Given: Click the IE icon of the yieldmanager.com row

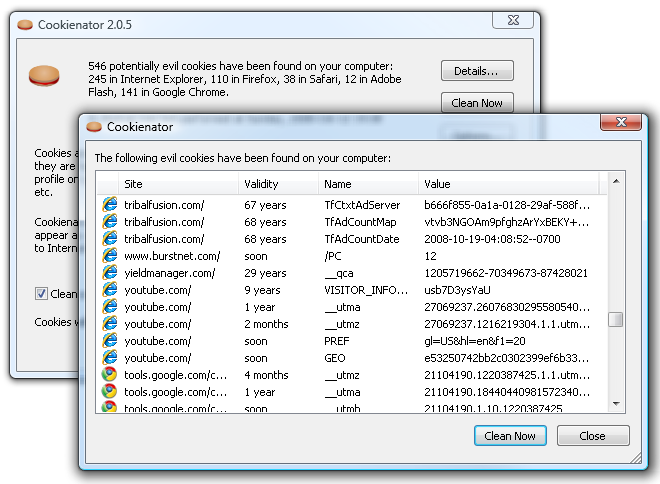Looking at the screenshot, I should tap(109, 273).
